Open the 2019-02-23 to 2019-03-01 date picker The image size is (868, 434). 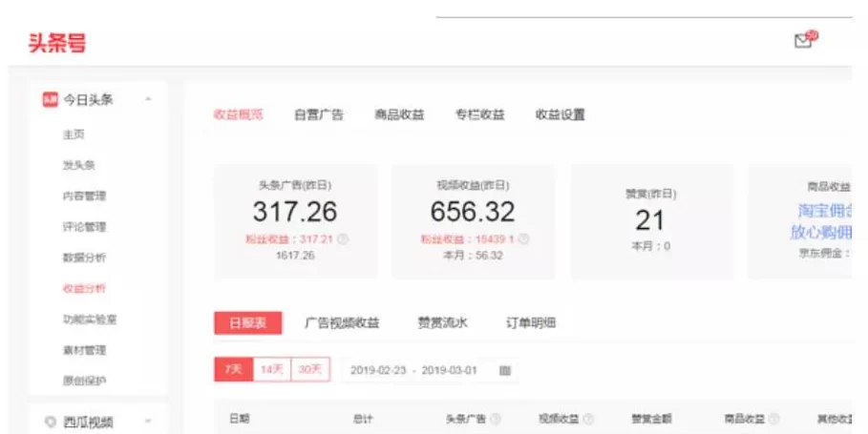tap(418, 370)
